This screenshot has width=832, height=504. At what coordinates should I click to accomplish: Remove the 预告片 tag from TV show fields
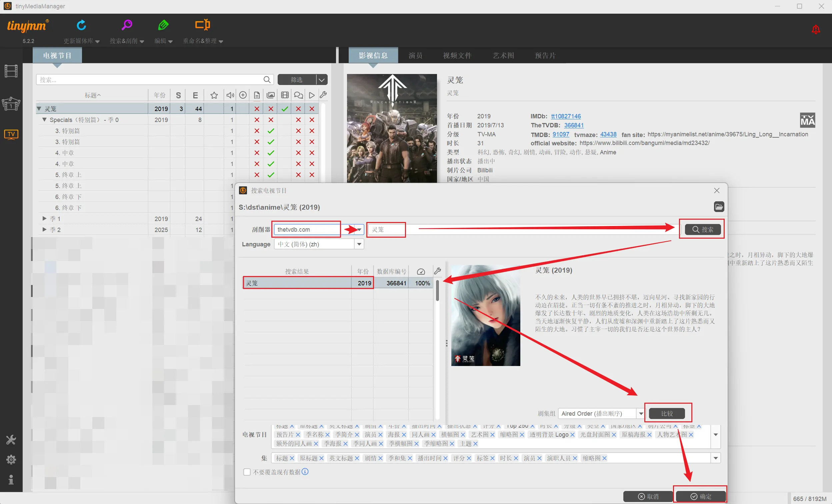pyautogui.click(x=298, y=435)
